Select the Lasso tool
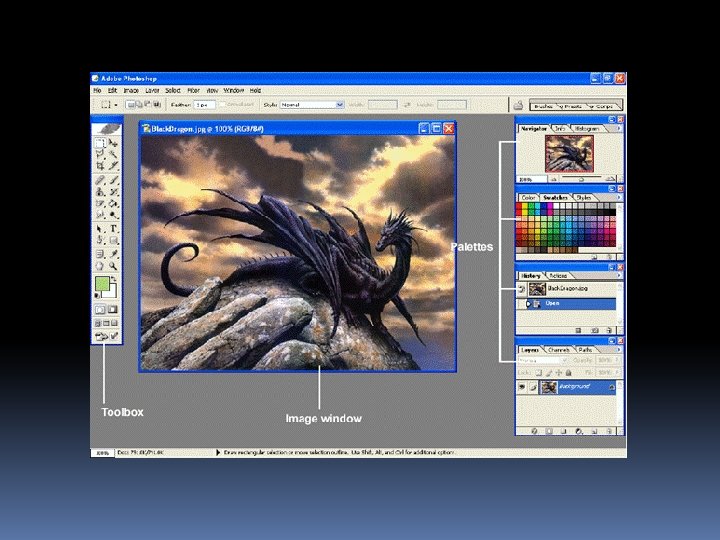 100,154
